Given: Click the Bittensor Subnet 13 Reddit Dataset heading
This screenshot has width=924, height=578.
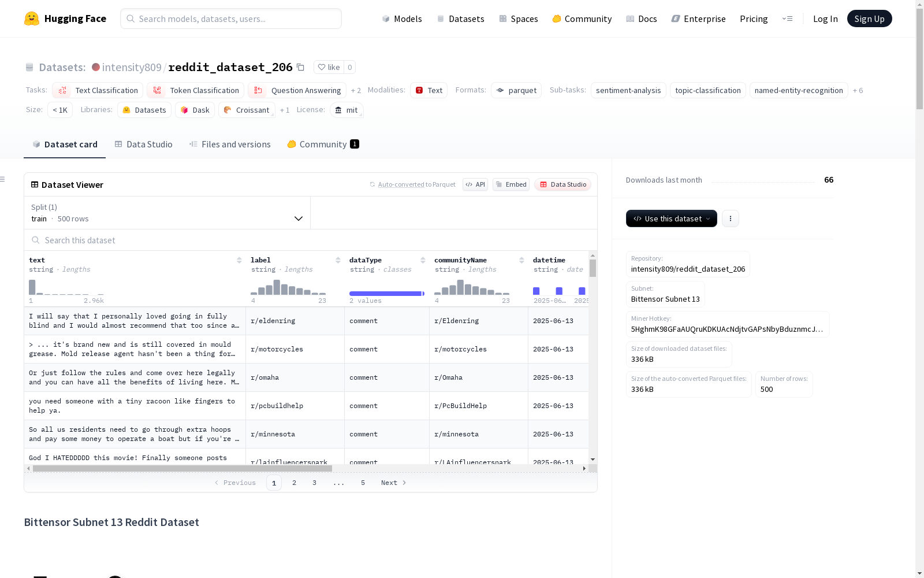Looking at the screenshot, I should 111,522.
